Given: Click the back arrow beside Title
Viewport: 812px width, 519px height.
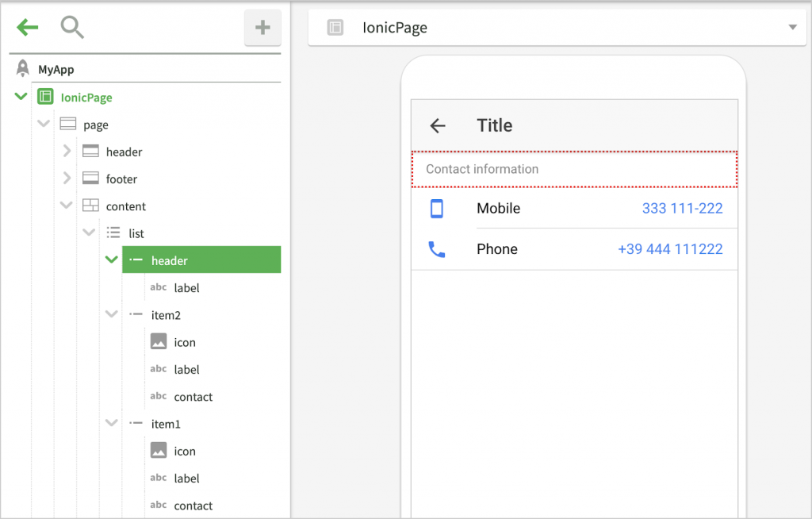Looking at the screenshot, I should 438,125.
